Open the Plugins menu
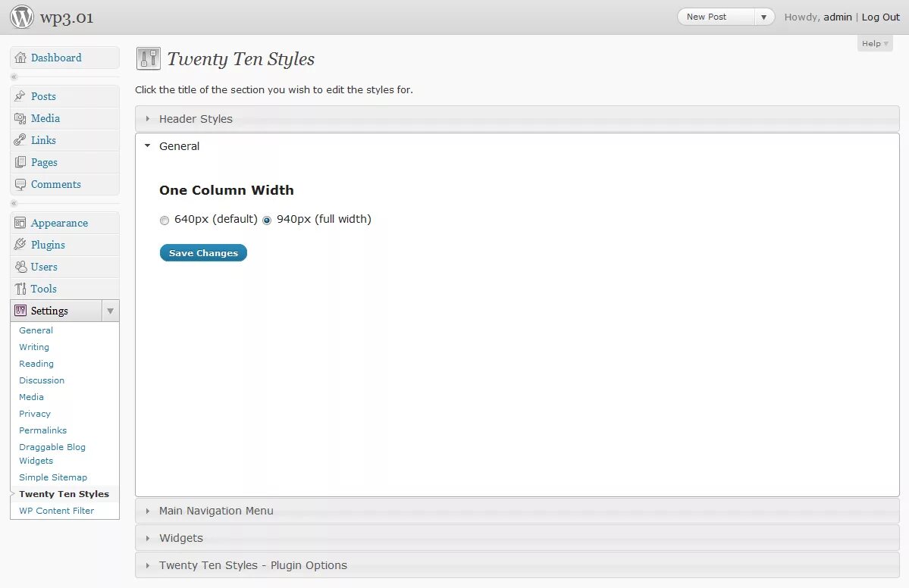 [x=48, y=245]
